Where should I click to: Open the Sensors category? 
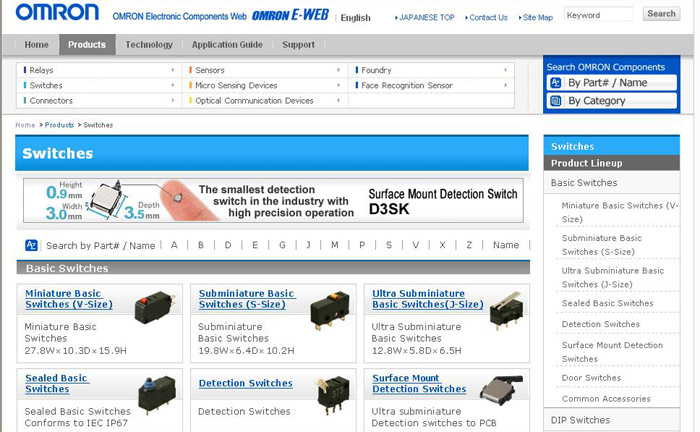209,70
